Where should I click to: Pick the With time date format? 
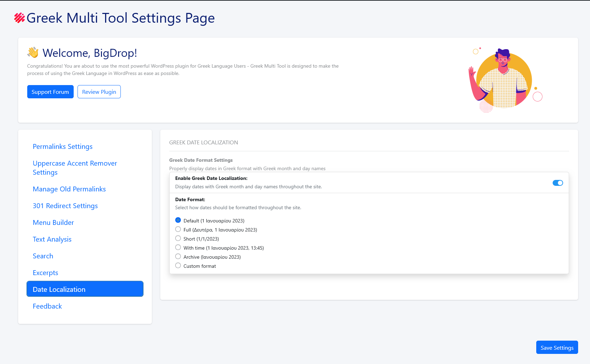[x=178, y=248]
